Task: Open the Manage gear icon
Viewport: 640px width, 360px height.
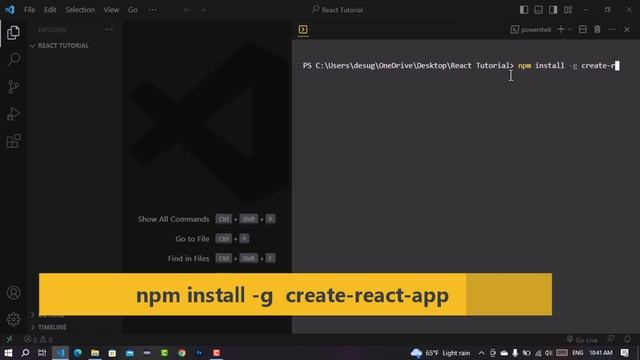Action: 13,319
